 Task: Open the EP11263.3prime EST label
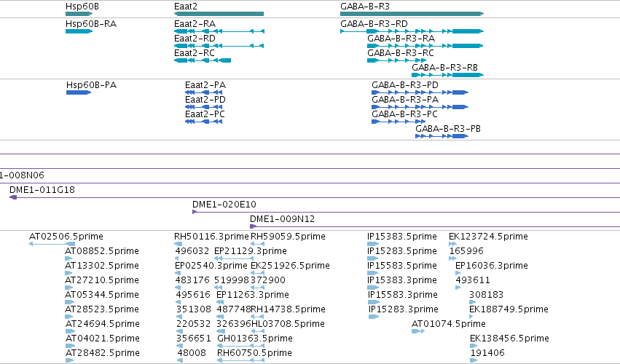pyautogui.click(x=253, y=295)
